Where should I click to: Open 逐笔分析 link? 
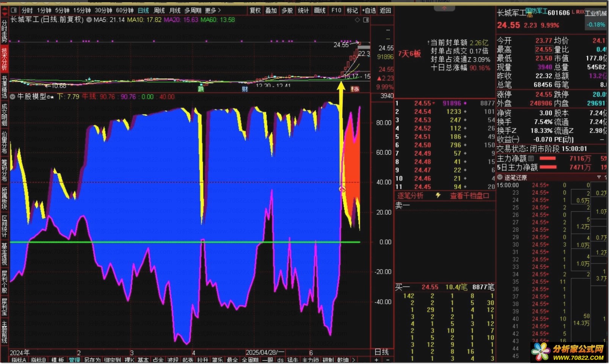pos(410,195)
